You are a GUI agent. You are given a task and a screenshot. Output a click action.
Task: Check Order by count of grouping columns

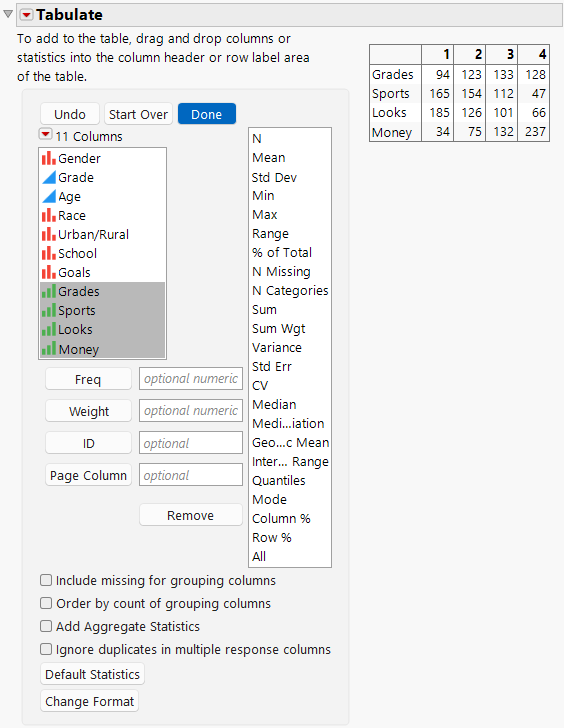pyautogui.click(x=45, y=603)
